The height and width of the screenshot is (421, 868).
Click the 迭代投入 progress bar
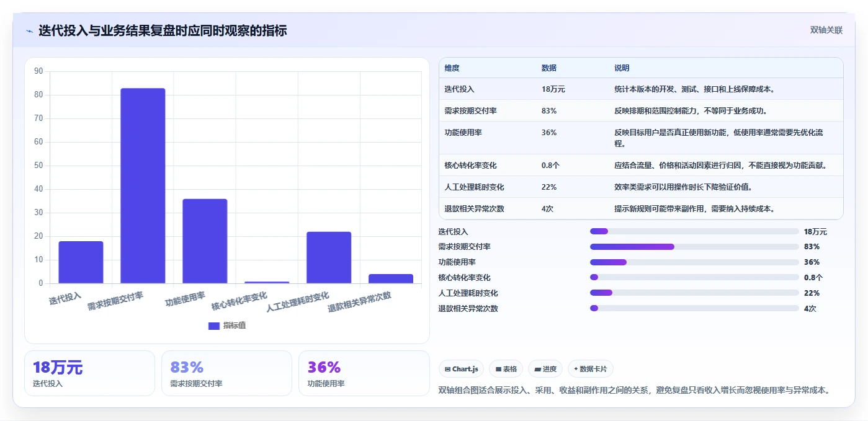[694, 231]
